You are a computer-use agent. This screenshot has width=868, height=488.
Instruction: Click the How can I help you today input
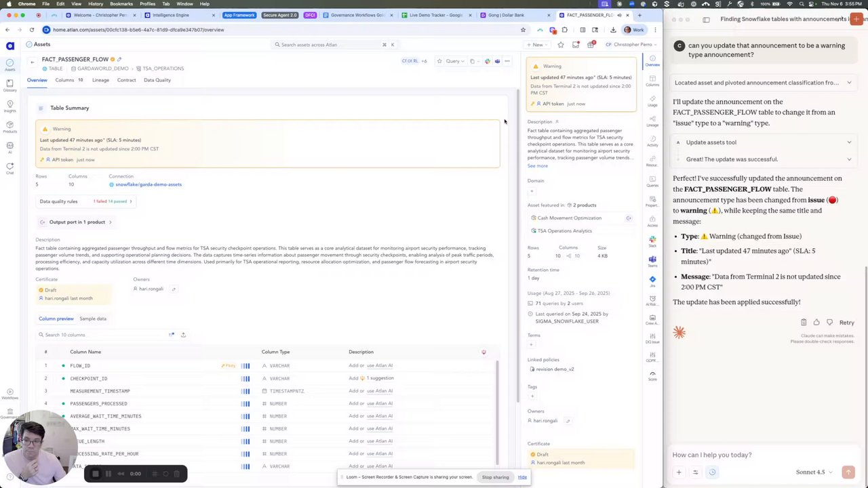(763, 455)
